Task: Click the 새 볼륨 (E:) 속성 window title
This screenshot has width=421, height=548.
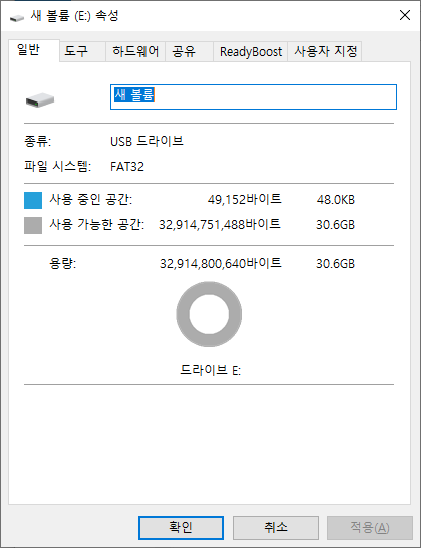Action: click(74, 16)
